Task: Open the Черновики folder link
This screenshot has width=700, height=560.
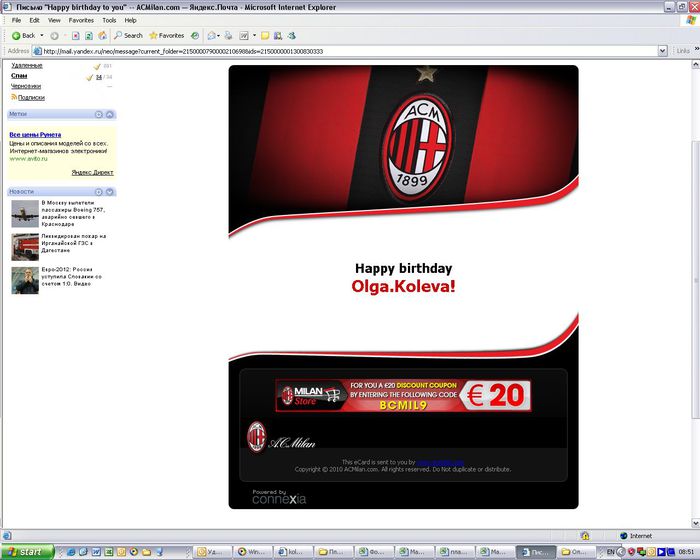Action: click(26, 86)
